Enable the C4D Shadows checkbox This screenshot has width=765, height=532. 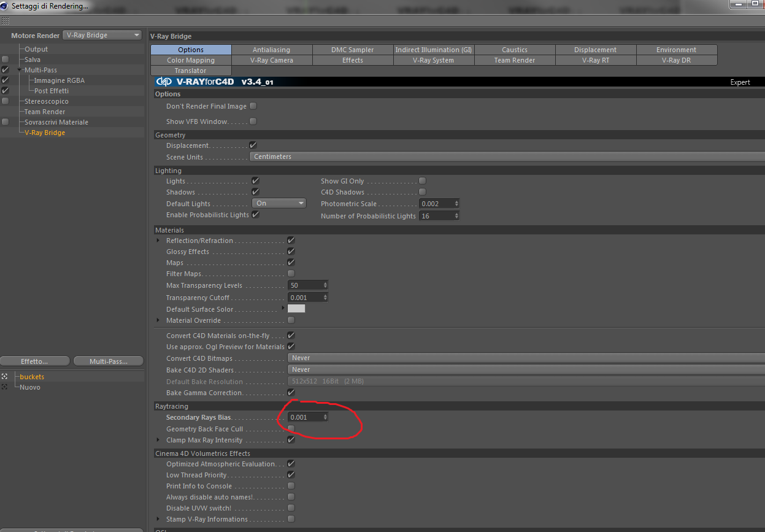click(422, 192)
